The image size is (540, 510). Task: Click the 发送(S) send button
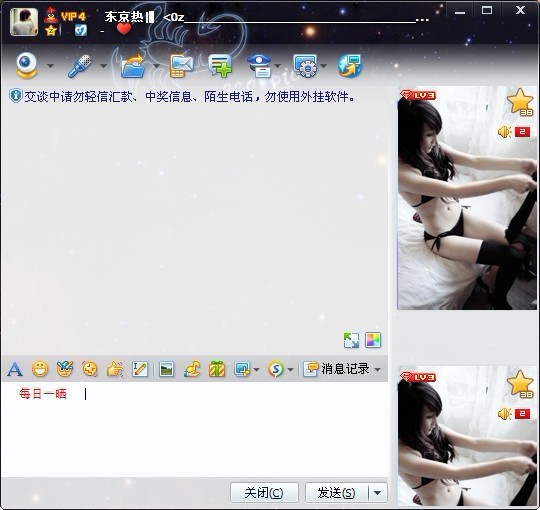(337, 493)
